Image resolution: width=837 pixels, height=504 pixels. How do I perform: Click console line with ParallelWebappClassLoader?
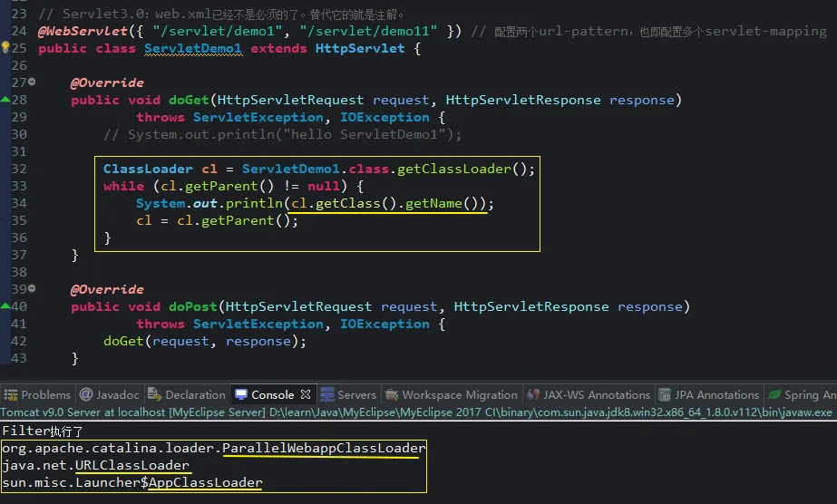click(213, 448)
